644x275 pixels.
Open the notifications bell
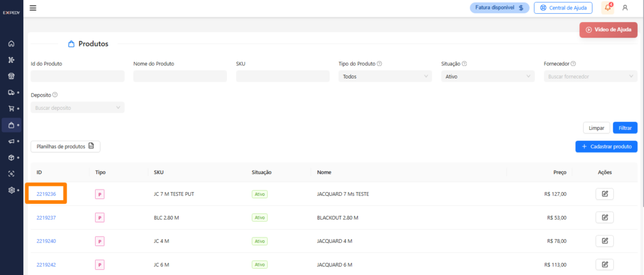608,8
